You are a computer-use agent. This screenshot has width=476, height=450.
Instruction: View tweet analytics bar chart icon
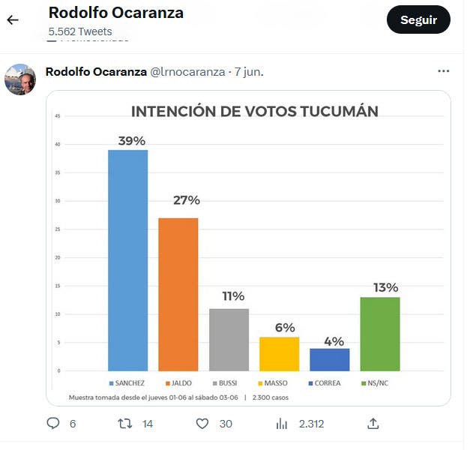pos(281,423)
